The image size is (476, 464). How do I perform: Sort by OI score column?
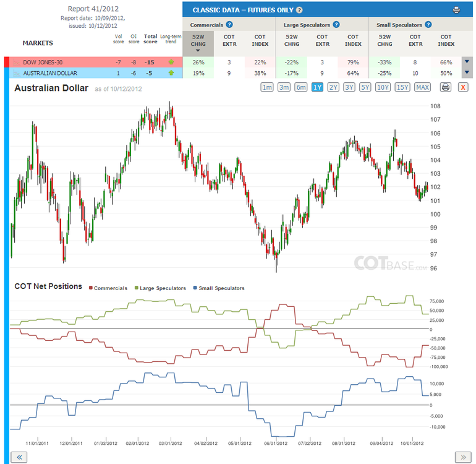pos(134,39)
